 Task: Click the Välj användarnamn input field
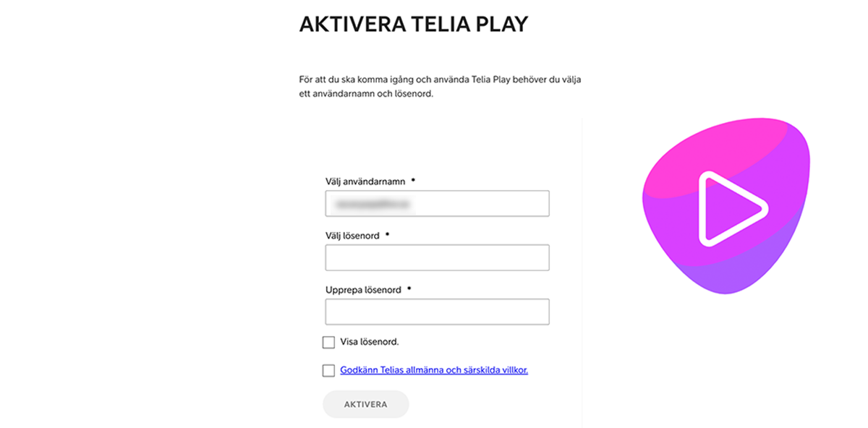[437, 203]
